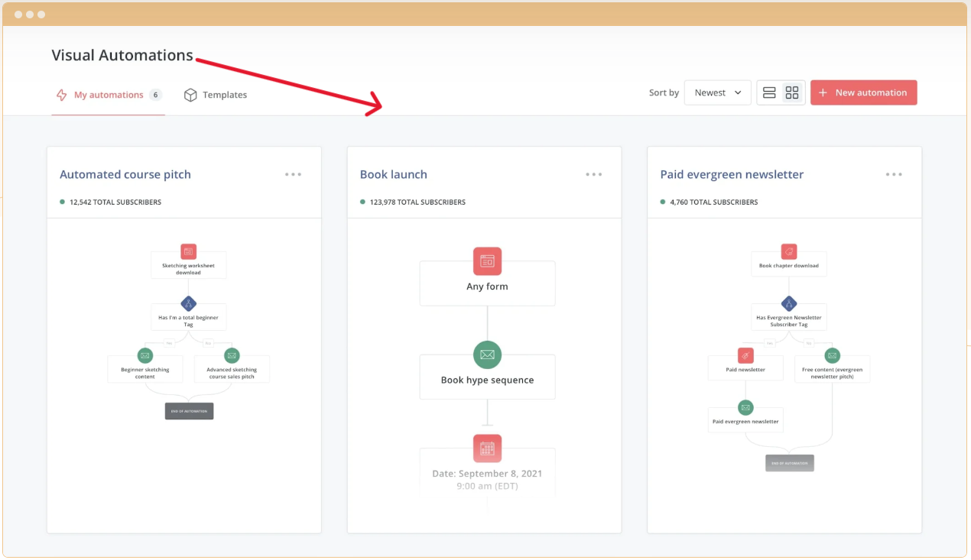The width and height of the screenshot is (971, 560).
Task: Select the total beginner tag condition icon
Action: 189,304
